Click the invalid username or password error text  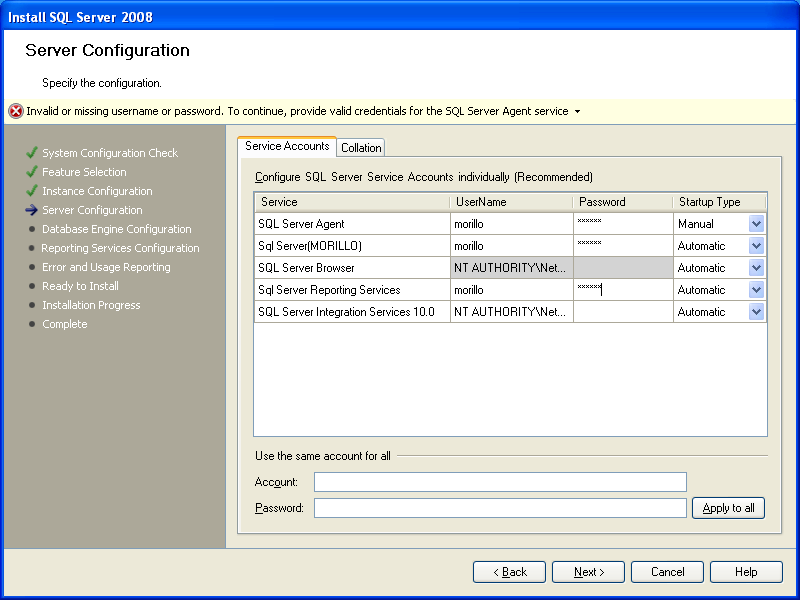(x=297, y=111)
